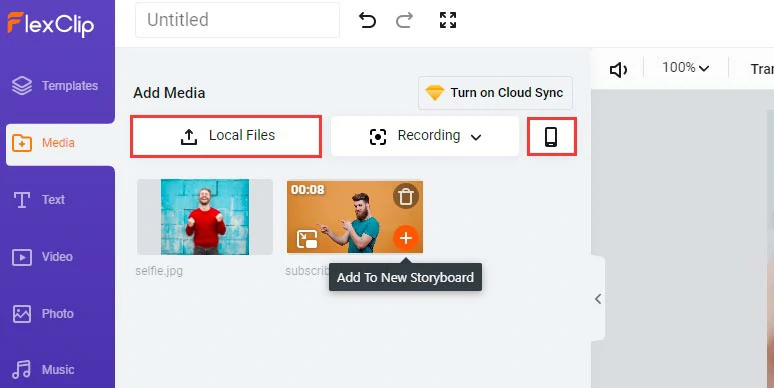The height and width of the screenshot is (388, 774).
Task: Select the selfie.jpg thumbnail
Action: [x=205, y=217]
